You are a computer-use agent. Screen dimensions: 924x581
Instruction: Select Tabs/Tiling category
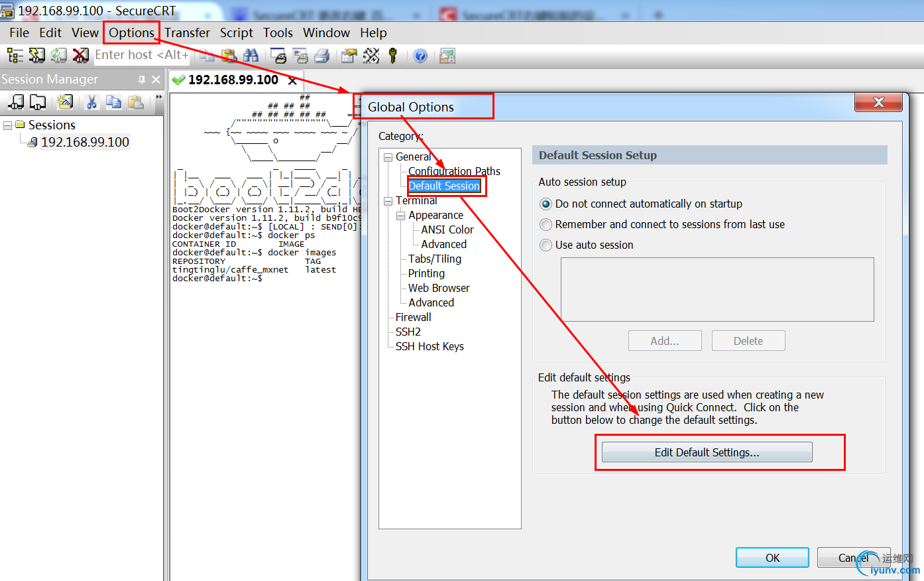pyautogui.click(x=435, y=259)
